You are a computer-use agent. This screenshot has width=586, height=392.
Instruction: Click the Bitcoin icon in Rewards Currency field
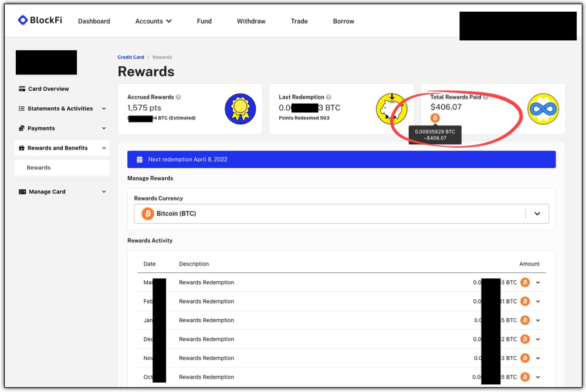pos(148,214)
